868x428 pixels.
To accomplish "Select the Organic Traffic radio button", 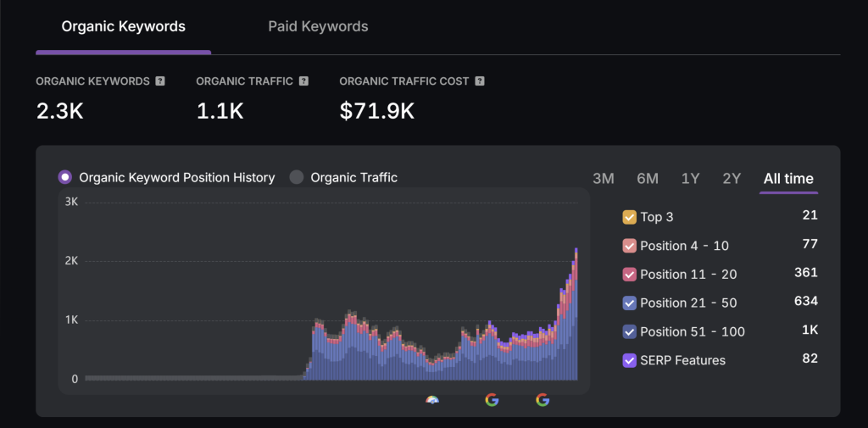I will click(x=297, y=177).
